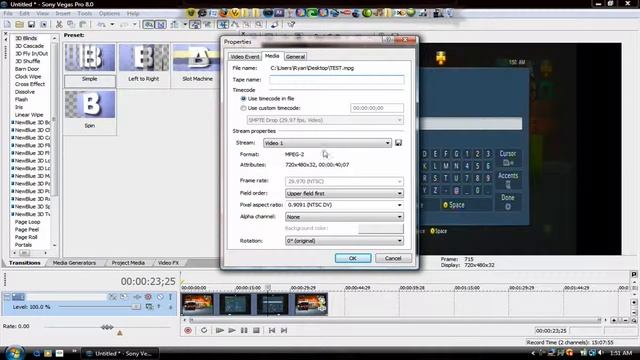Screen dimensions: 640x360
Task: Open Track FX on the video track
Action: [x=137, y=297]
